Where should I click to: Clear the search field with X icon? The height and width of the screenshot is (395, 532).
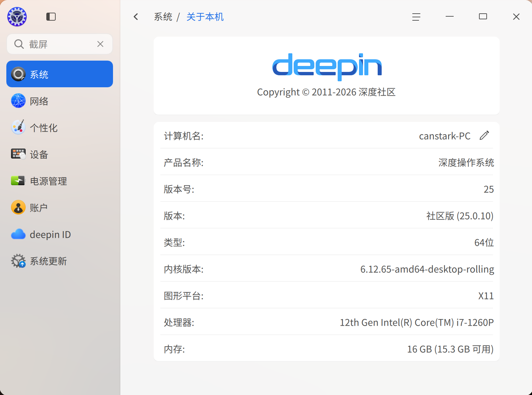(x=100, y=44)
